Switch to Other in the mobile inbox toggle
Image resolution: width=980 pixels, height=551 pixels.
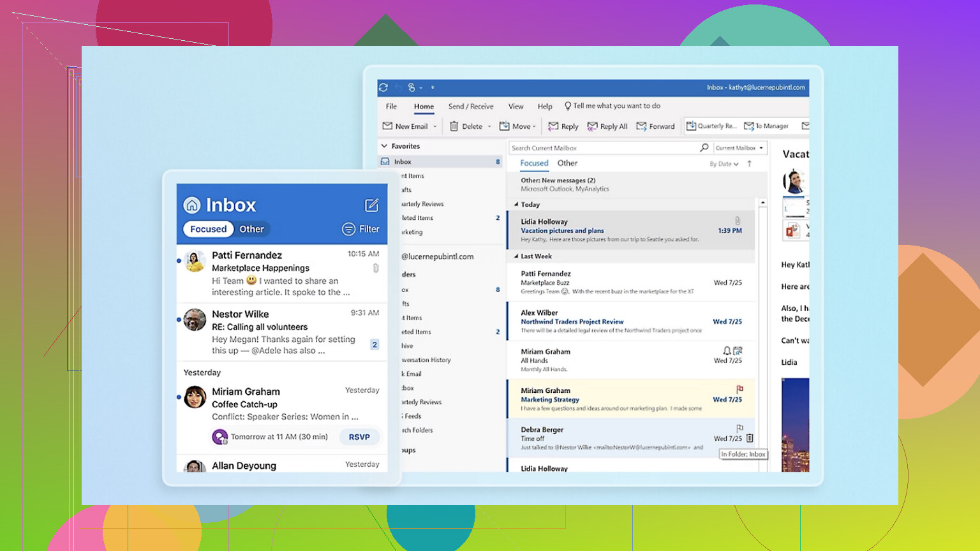(251, 229)
